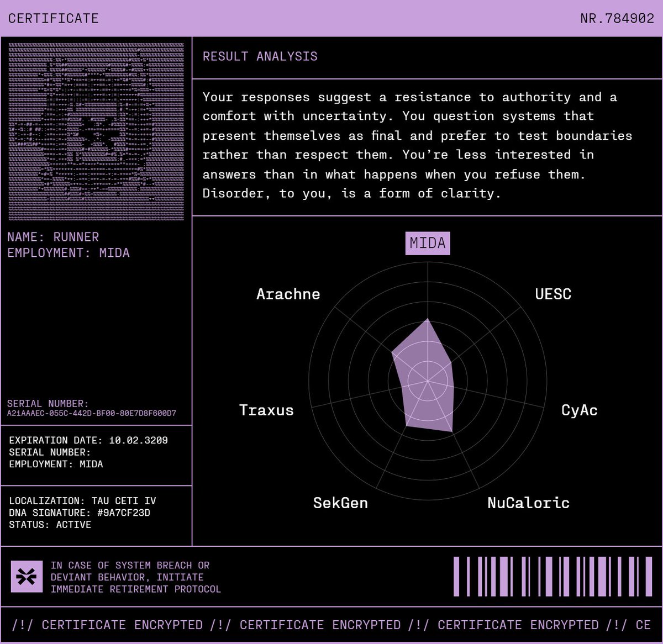Click the SERIAL NUMBER: label above code
663x644 pixels.
pyautogui.click(x=48, y=404)
